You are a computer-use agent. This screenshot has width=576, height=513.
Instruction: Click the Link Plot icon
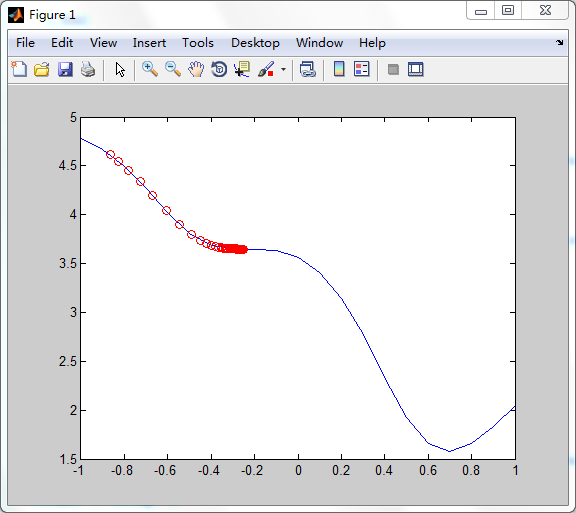[307, 69]
